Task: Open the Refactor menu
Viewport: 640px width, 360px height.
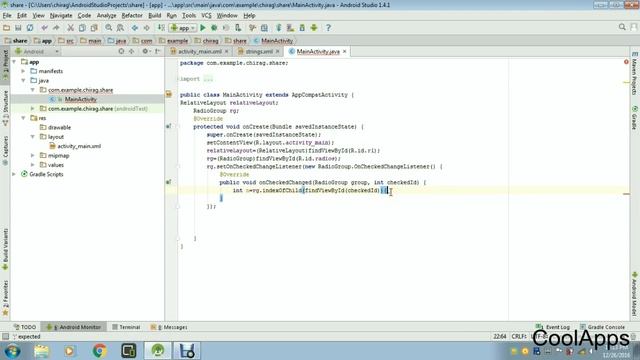Action: (x=132, y=16)
